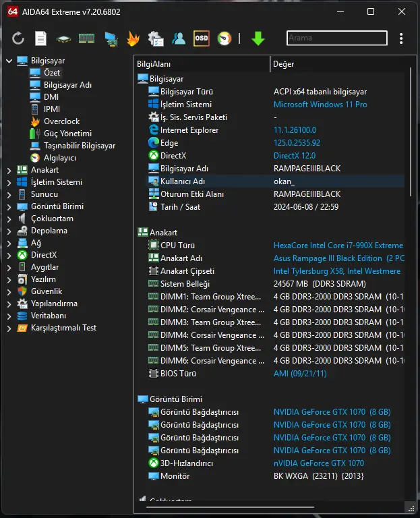The height and width of the screenshot is (518, 420).
Task: Select the DIMM1: Team Group Xtreem row
Action: (276, 297)
